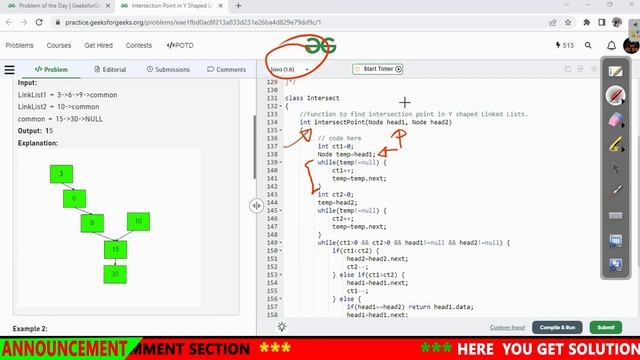The image size is (640, 360).
Task: Expand eraser tool options arrow
Action: click(623, 125)
